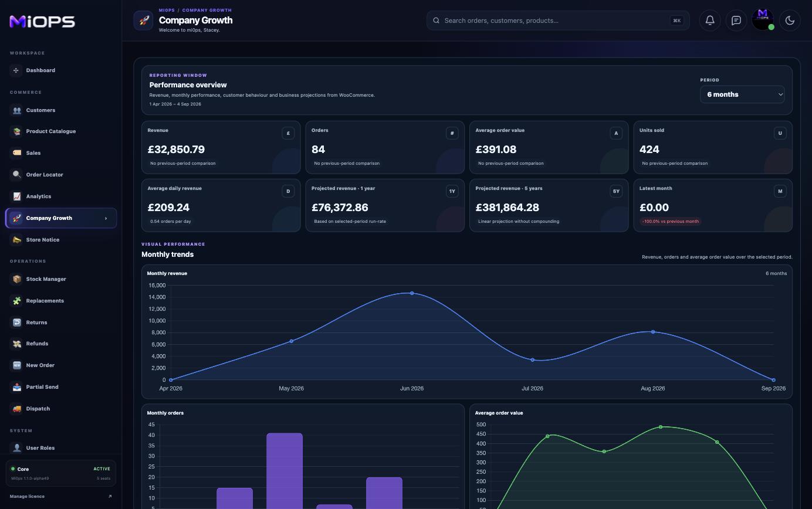
Task: Click the Orders 84 card
Action: pos(385,147)
